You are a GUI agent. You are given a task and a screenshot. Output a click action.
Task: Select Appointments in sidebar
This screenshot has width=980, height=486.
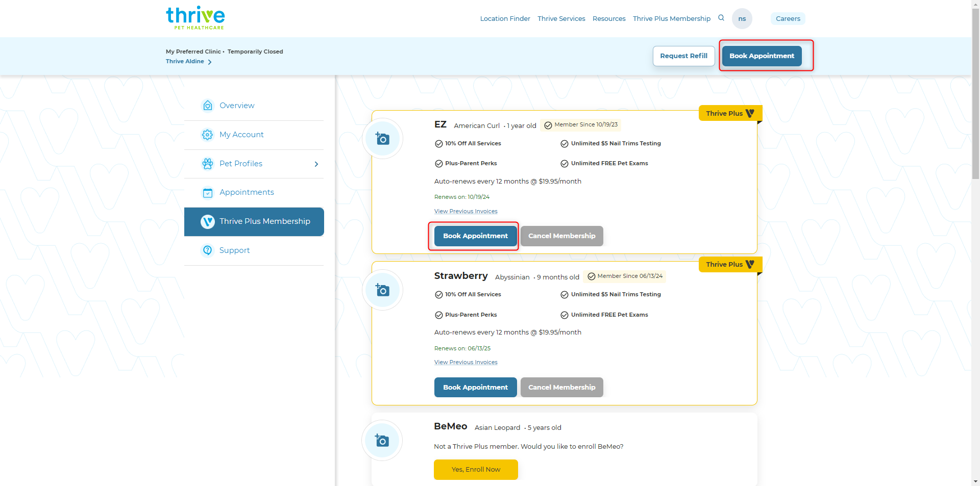pos(254,192)
